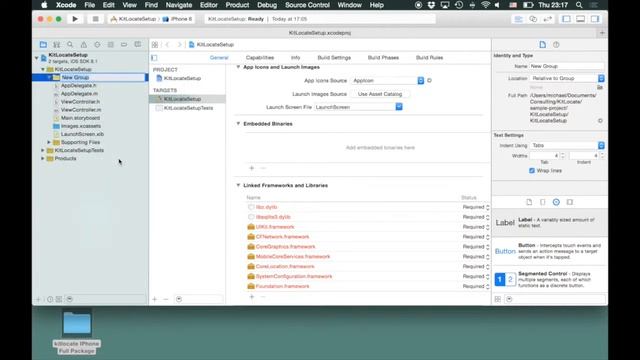
Task: Open the Test navigator
Action: (97, 44)
